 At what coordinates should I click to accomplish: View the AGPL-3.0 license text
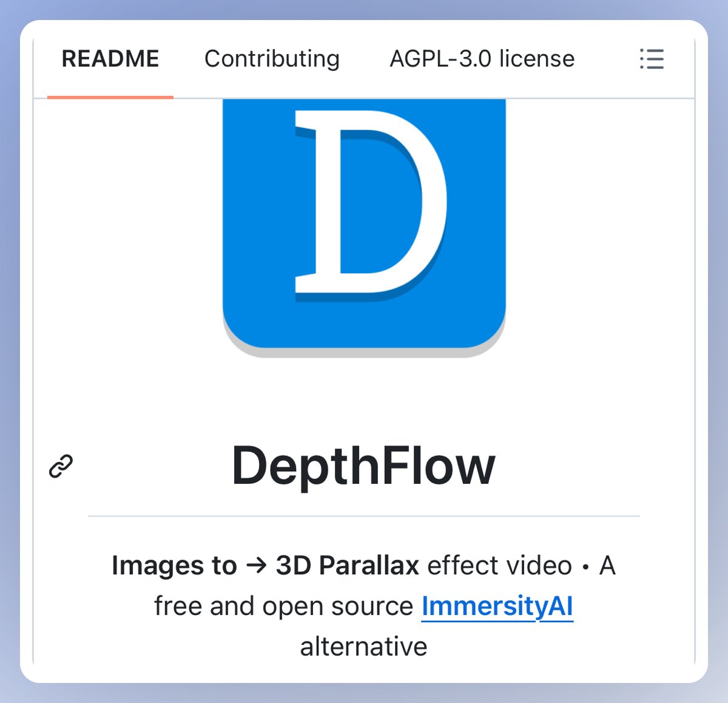[x=482, y=59]
